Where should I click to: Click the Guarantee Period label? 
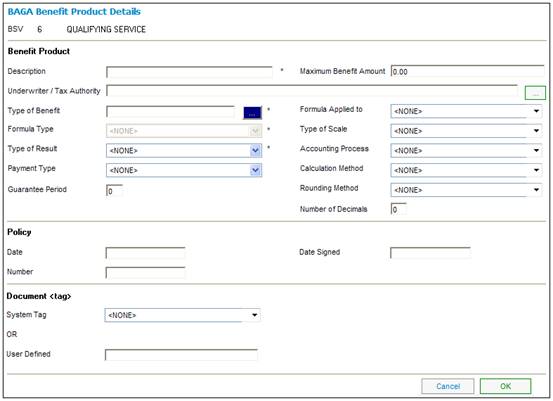37,189
